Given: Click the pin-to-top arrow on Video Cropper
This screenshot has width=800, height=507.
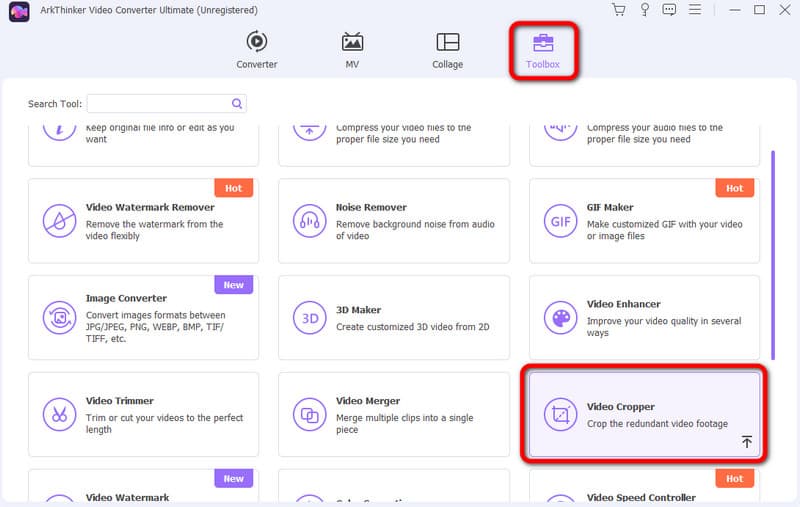Looking at the screenshot, I should (x=746, y=442).
